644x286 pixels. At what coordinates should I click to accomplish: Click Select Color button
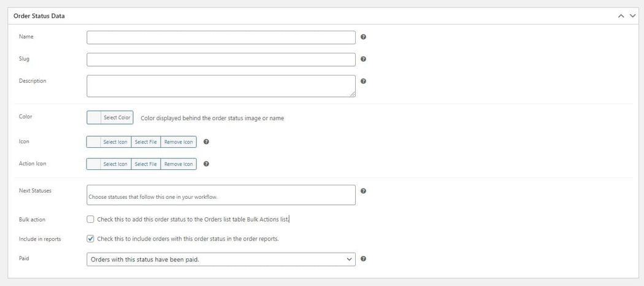click(117, 117)
